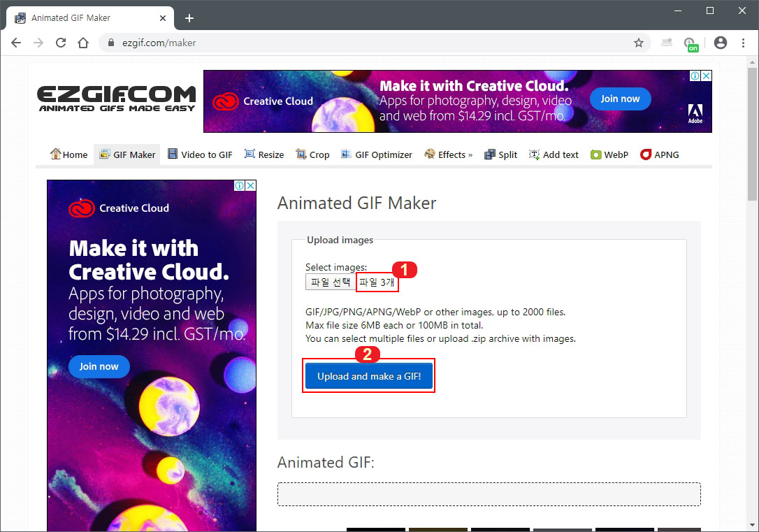Click the Adobe logo in banner ad

click(x=695, y=114)
